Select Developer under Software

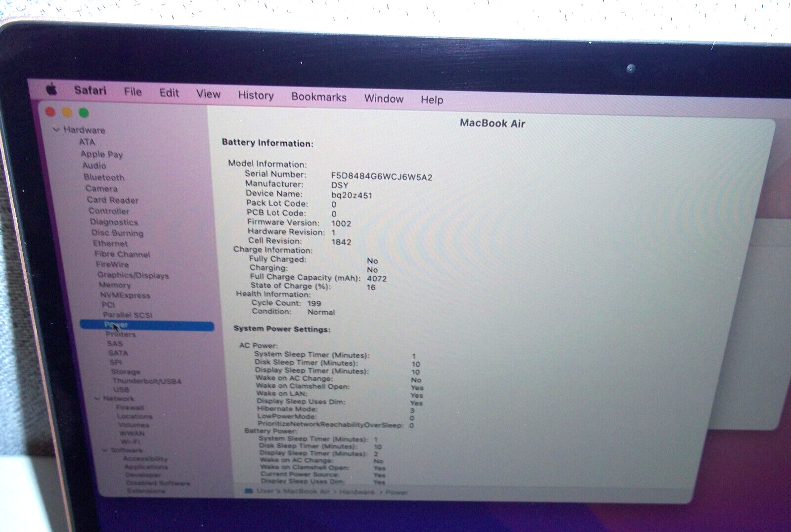coord(143,475)
